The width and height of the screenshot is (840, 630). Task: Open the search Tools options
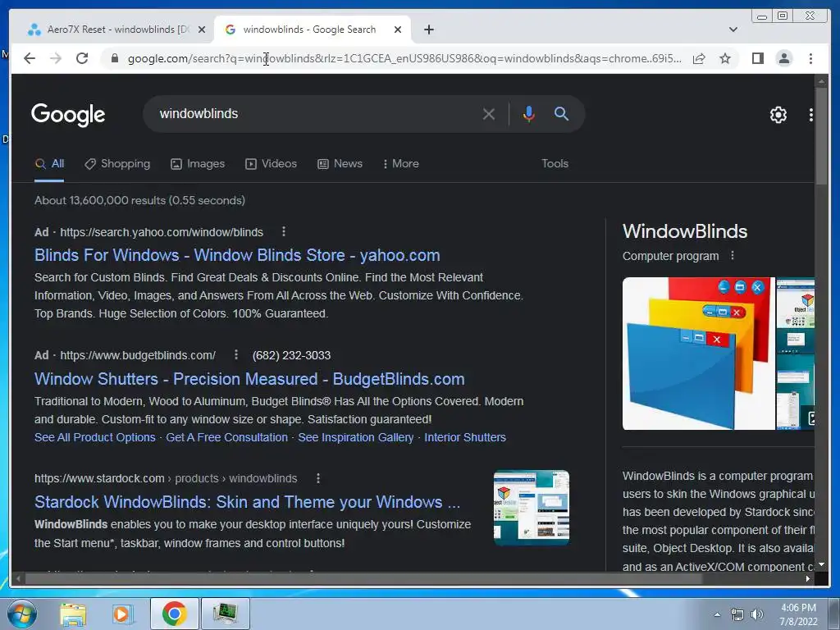pyautogui.click(x=555, y=164)
